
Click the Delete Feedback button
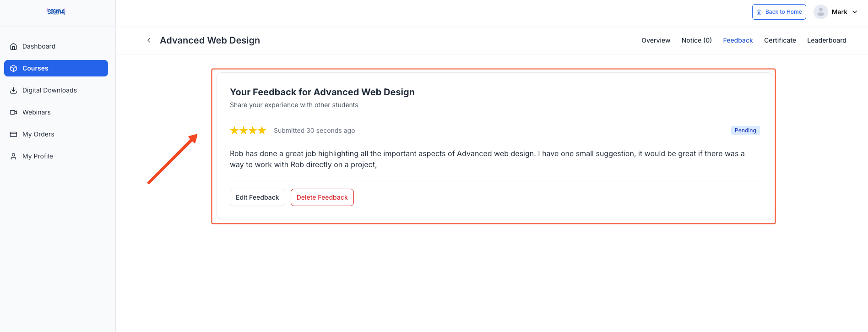tap(322, 197)
